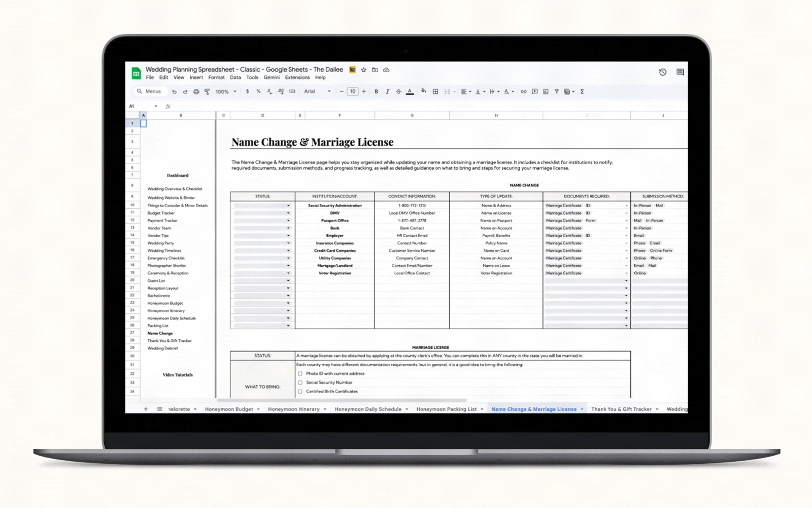Expand the zoom level 100% dropdown

click(226, 92)
